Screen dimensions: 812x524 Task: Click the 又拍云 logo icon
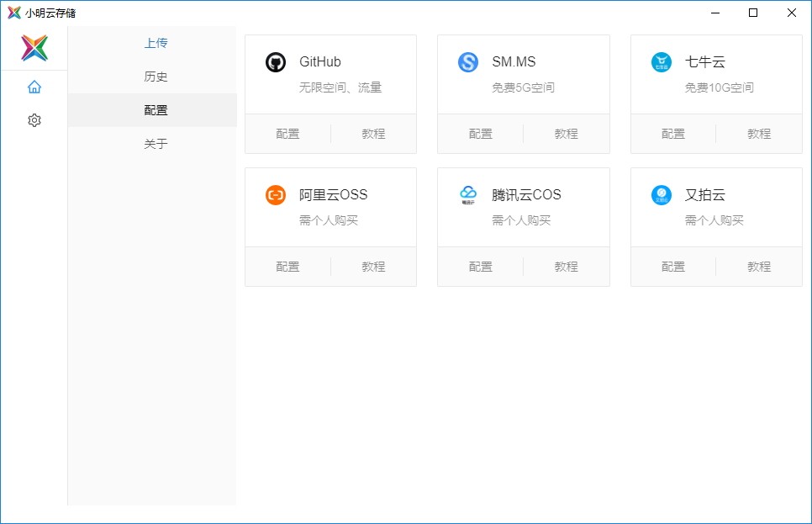[x=662, y=195]
